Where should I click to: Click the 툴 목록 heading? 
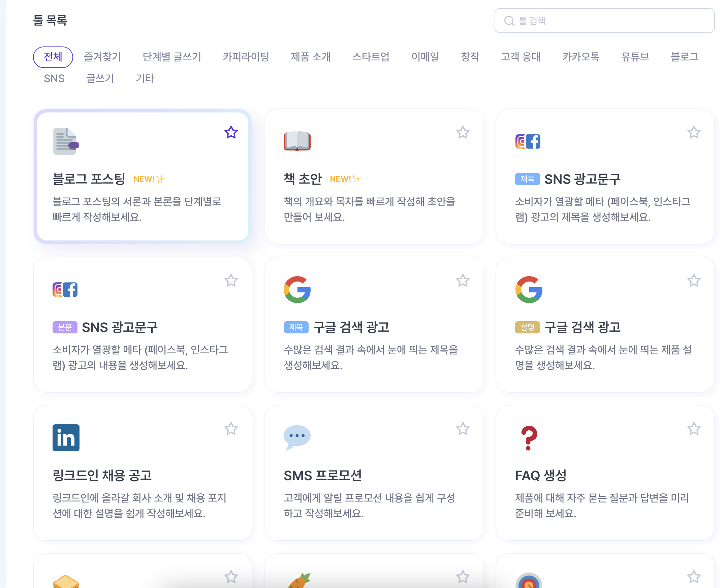[50, 20]
